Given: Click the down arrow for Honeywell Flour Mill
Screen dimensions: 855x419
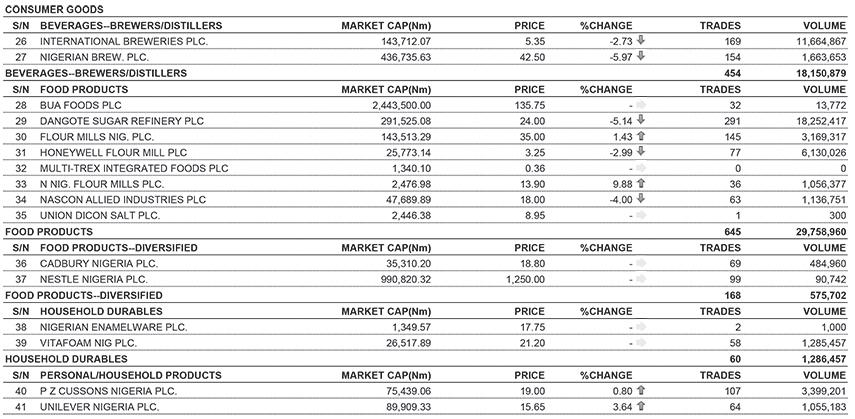Looking at the screenshot, I should pos(641,152).
